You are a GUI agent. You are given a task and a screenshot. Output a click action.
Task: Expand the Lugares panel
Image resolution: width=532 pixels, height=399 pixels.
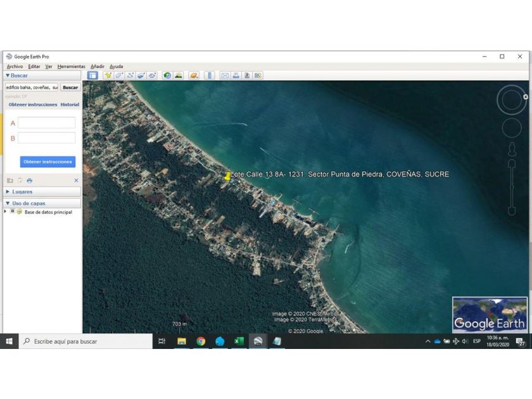click(8, 191)
